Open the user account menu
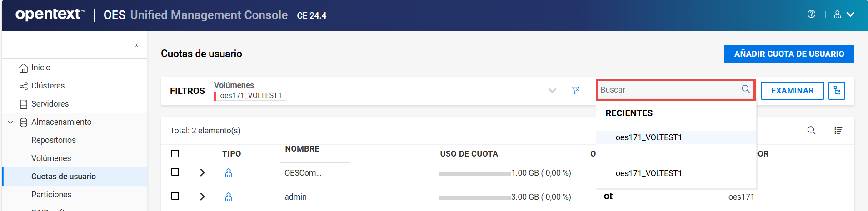Image resolution: width=868 pixels, height=211 pixels. [x=843, y=15]
